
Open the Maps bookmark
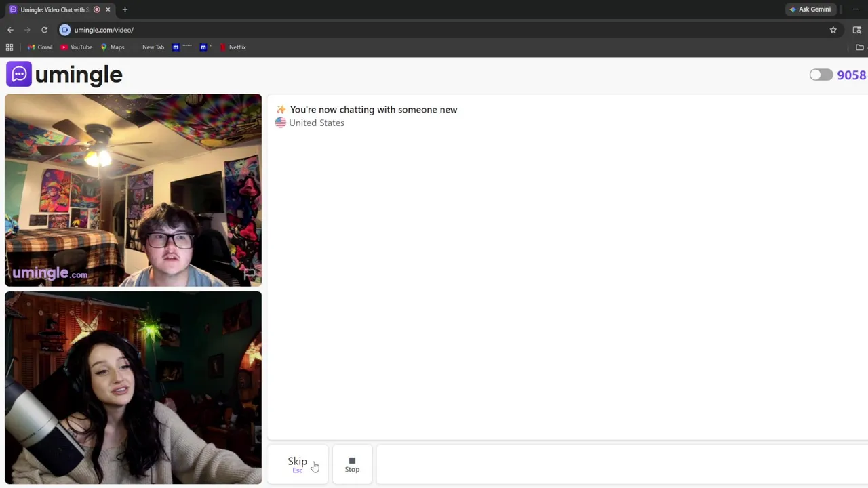click(x=113, y=47)
